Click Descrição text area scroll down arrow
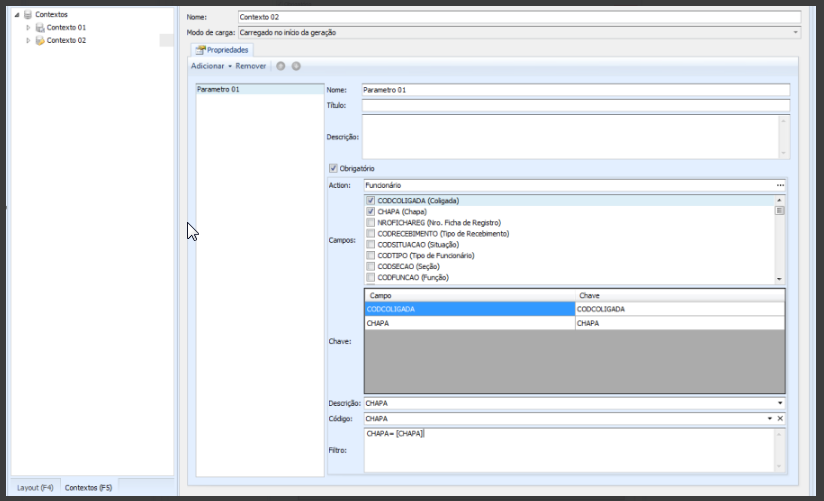The width and height of the screenshot is (824, 501). point(783,154)
